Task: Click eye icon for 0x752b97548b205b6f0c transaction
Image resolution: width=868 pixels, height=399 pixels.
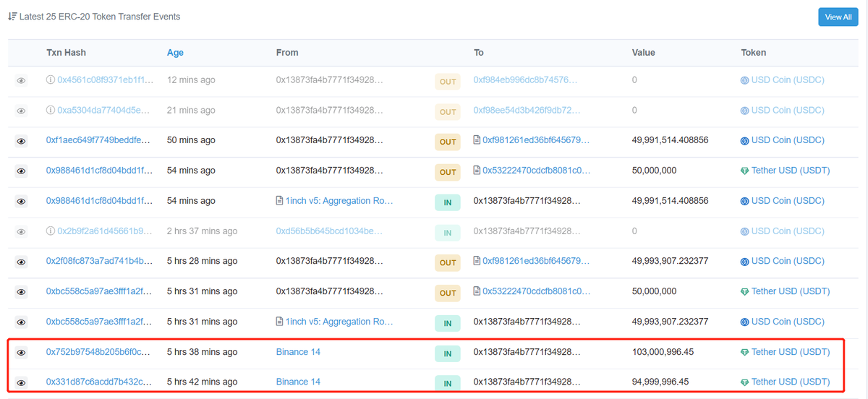Action: pos(22,352)
